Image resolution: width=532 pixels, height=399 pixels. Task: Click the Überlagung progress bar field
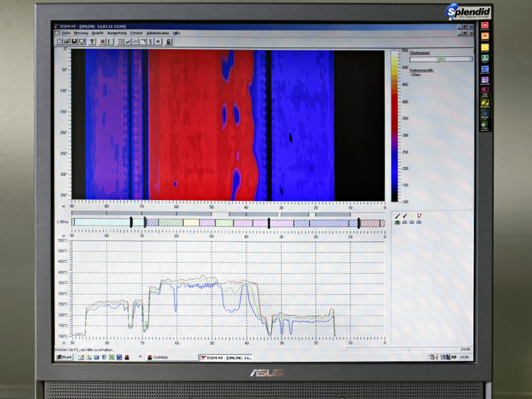[441, 59]
